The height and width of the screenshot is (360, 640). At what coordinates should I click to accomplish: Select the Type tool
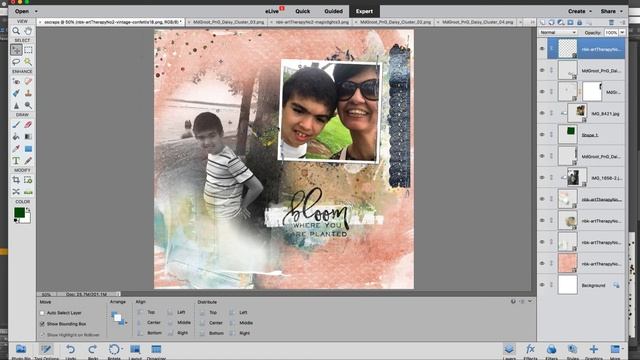click(x=16, y=160)
